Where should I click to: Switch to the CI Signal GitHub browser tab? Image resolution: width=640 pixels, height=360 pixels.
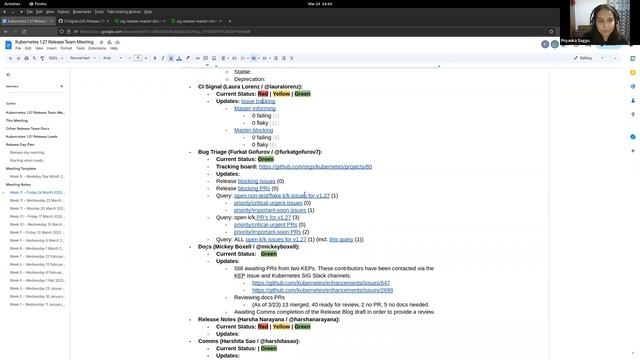(x=84, y=21)
